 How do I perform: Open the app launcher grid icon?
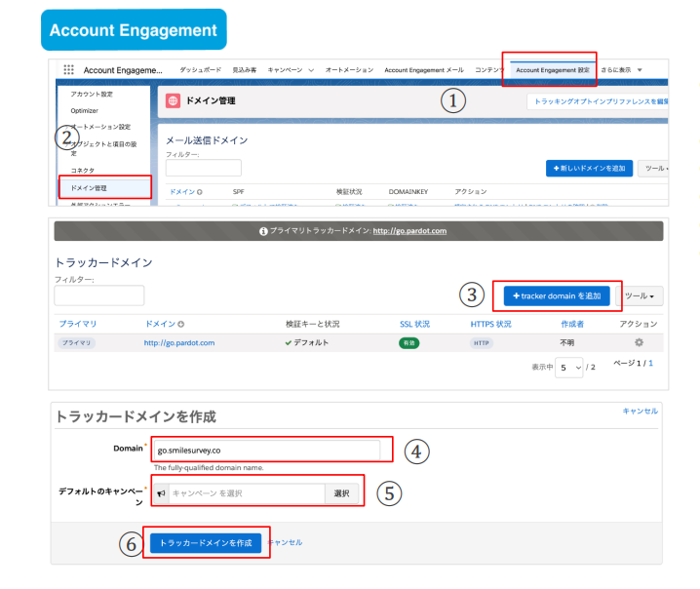[x=68, y=69]
